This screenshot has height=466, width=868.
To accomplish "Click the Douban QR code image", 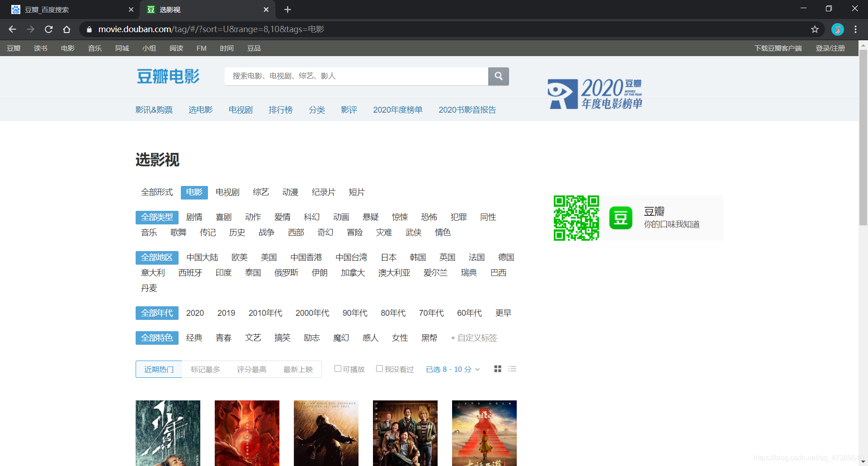I will (x=576, y=218).
